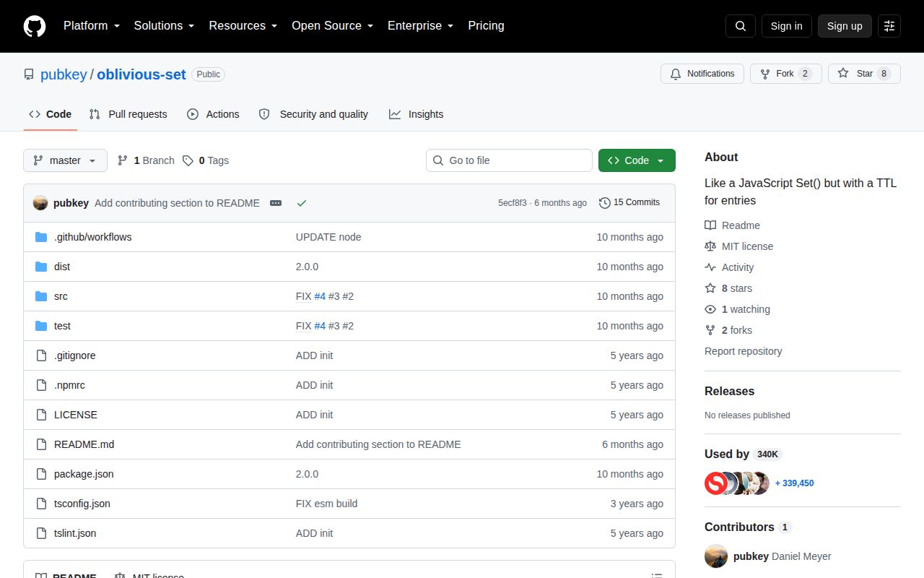Open the pubkey owner link
Screen dimensions: 924x578
coord(64,74)
